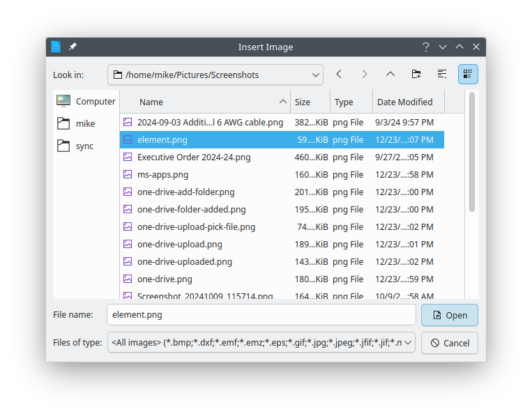Expand the Files of type dropdown
The height and width of the screenshot is (416, 532).
408,343
